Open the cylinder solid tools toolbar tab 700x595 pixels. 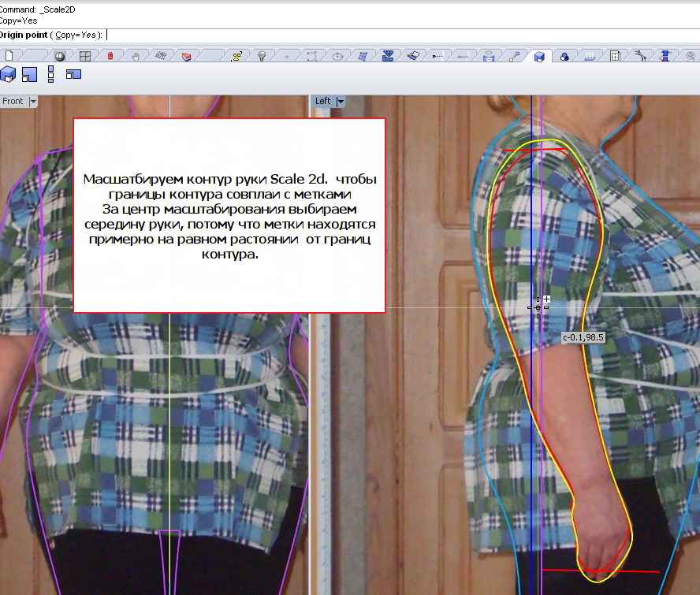pos(489,56)
